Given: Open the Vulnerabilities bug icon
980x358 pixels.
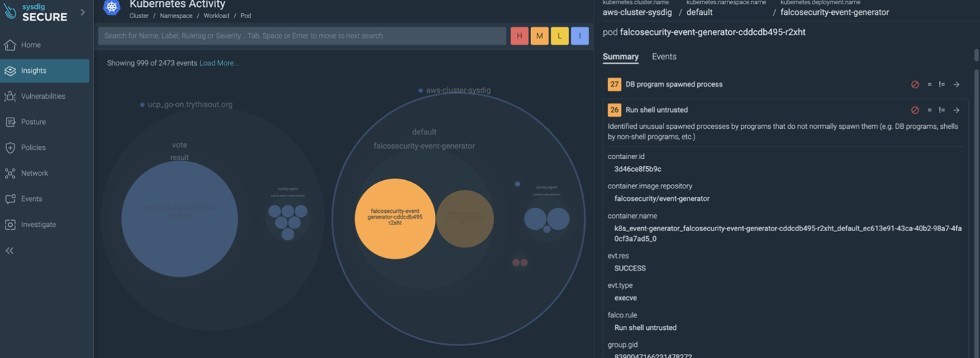Looking at the screenshot, I should 10,97.
